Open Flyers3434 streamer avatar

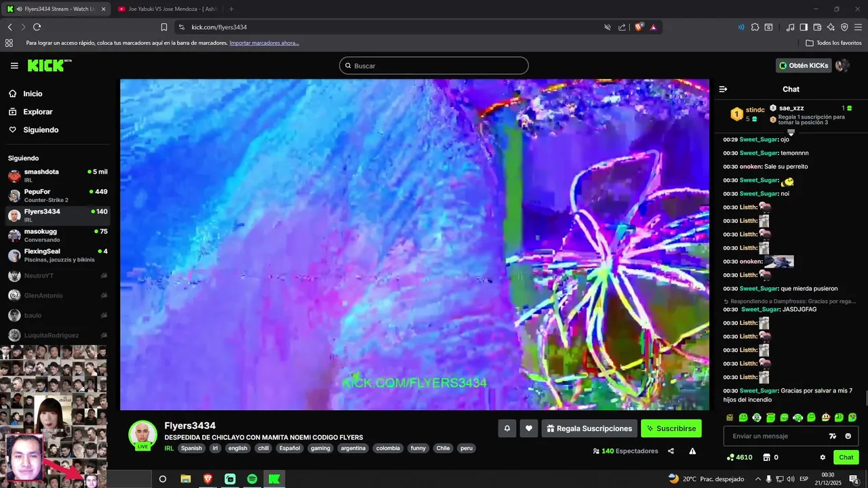pos(142,435)
